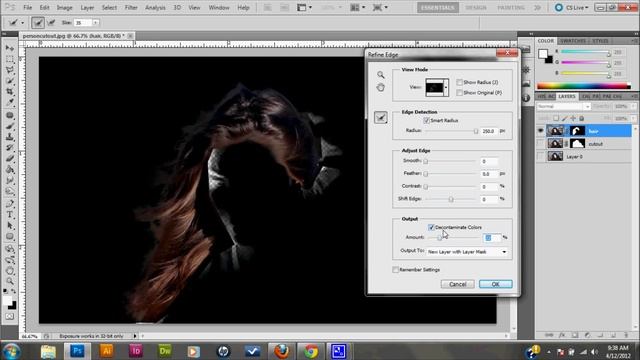The width and height of the screenshot is (640, 360).
Task: Select the Brush tool
Action: point(10,126)
